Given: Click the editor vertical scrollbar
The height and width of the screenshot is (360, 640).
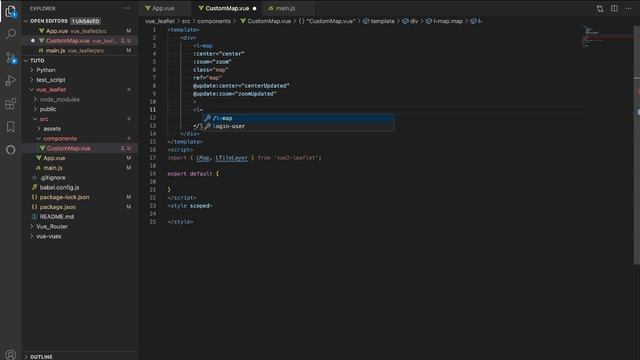Looking at the screenshot, I should [x=637, y=145].
